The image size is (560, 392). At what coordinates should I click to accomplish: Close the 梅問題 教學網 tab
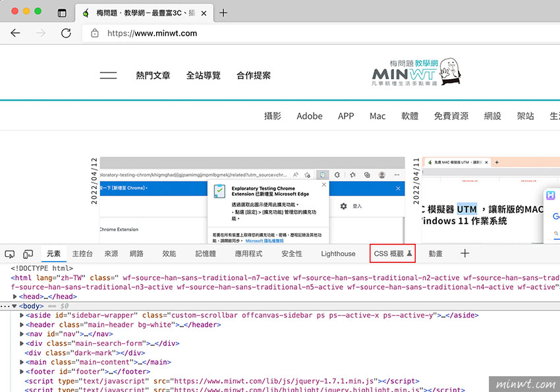tap(204, 14)
